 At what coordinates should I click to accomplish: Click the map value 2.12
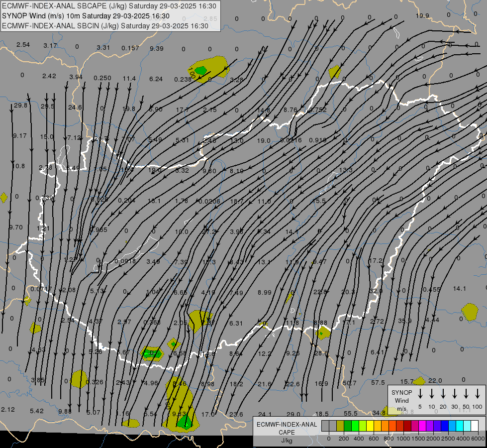click(x=8, y=410)
